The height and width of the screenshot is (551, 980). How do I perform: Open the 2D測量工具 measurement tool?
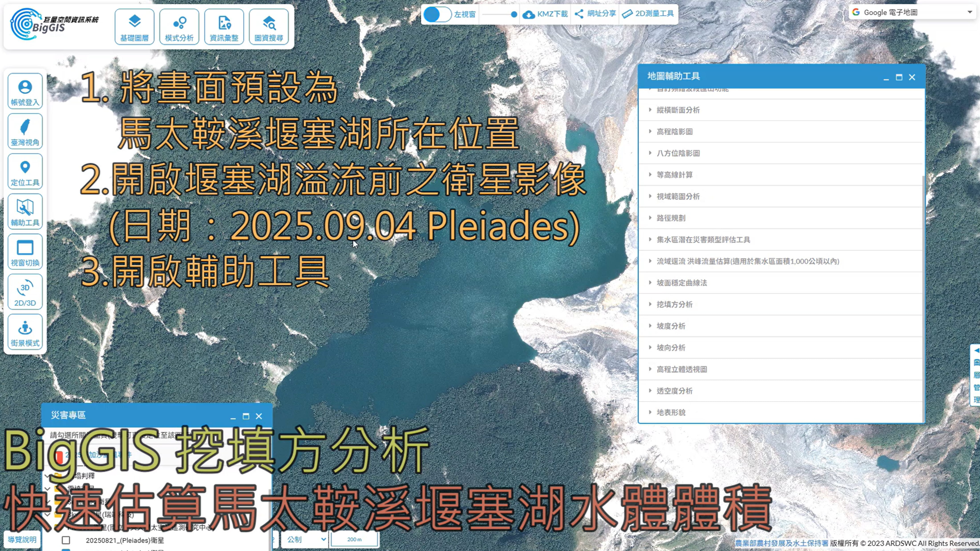(x=648, y=14)
